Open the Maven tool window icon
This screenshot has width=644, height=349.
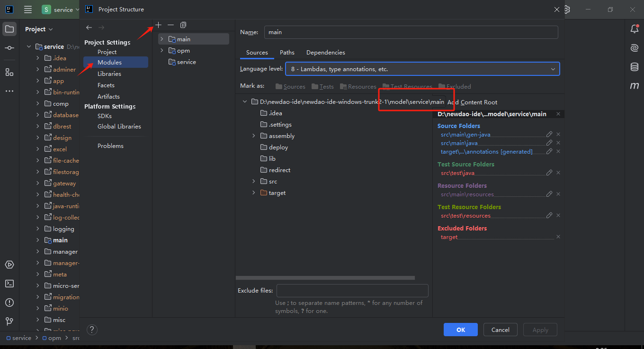(635, 86)
